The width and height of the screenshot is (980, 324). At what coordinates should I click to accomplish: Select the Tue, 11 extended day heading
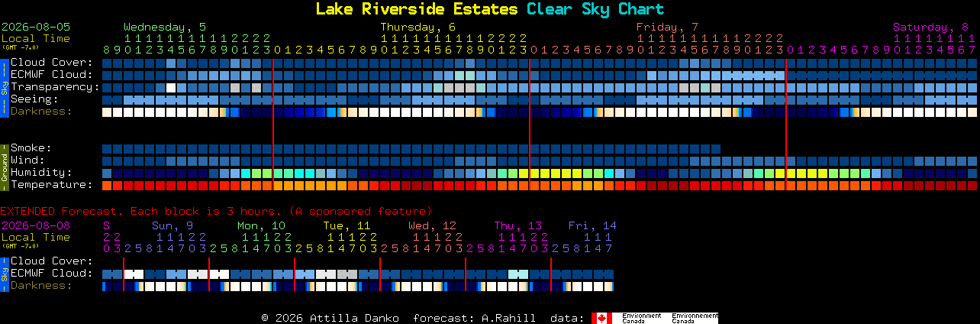point(347,225)
